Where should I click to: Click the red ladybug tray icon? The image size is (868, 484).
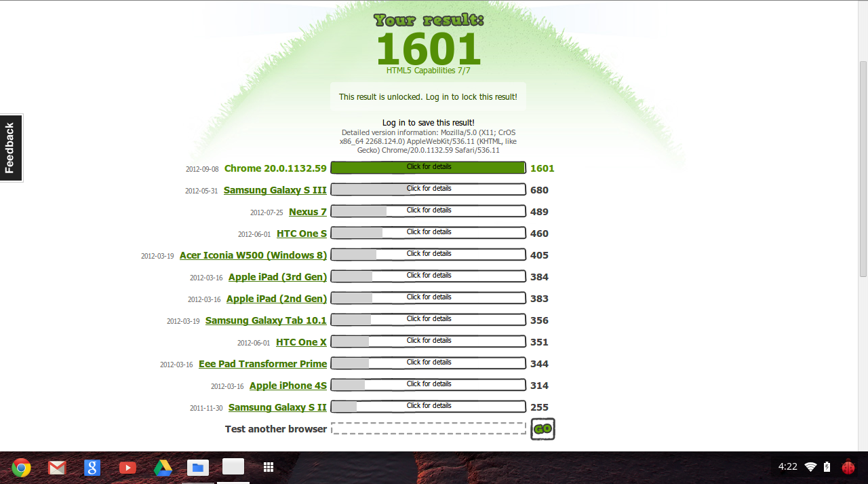[848, 467]
